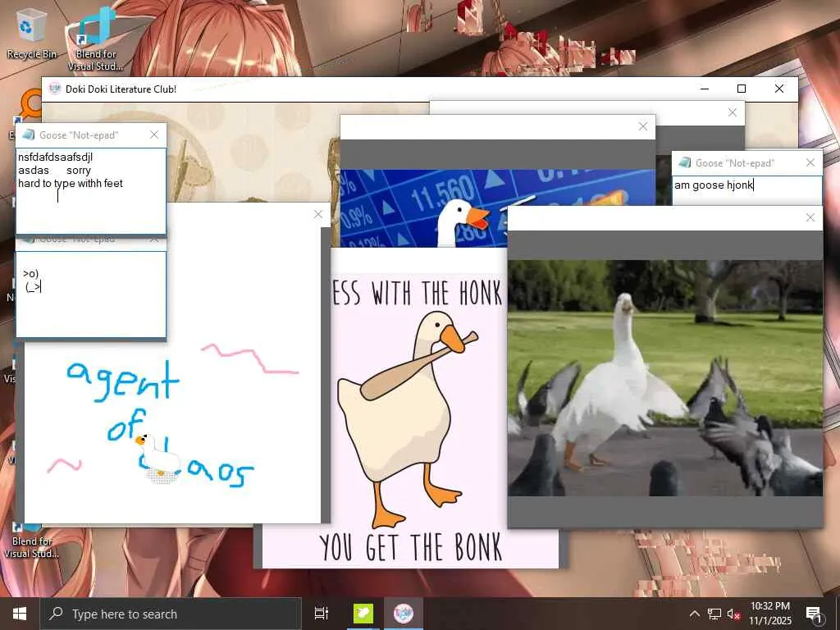Open the Recycle Bin desktop icon

(x=31, y=34)
